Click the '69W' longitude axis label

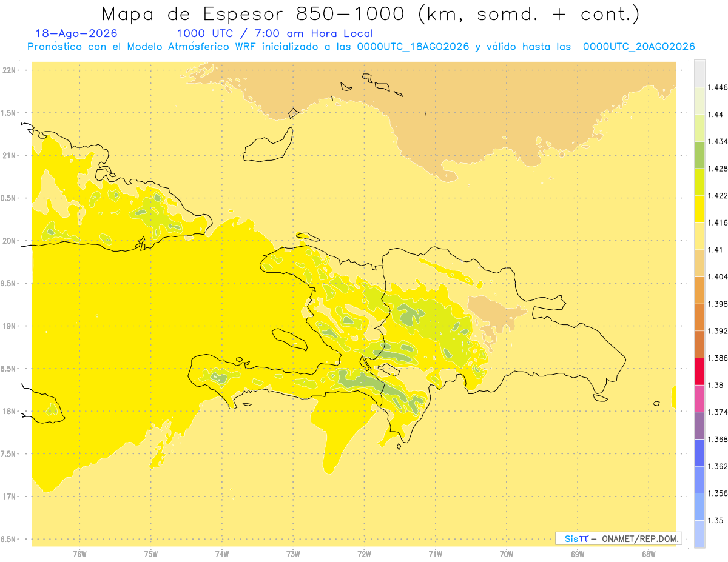point(578,554)
